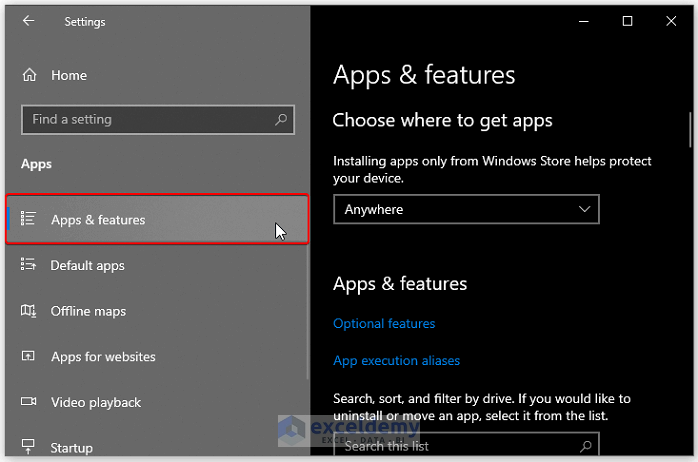Open the Anywhere dropdown
The width and height of the screenshot is (698, 462).
point(465,209)
